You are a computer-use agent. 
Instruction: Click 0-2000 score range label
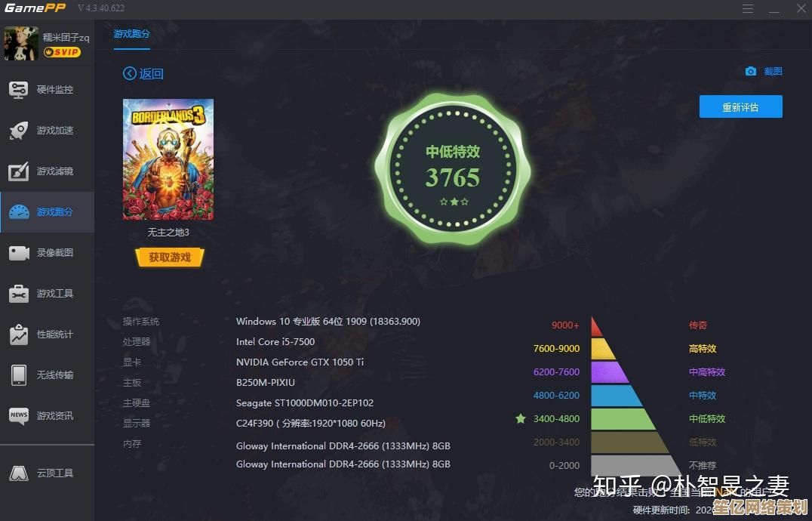[564, 466]
